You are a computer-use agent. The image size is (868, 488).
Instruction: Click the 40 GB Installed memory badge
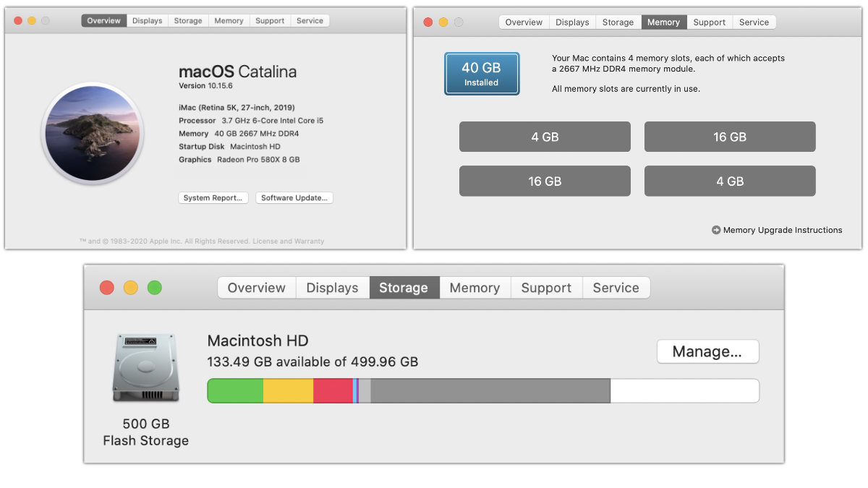click(482, 74)
